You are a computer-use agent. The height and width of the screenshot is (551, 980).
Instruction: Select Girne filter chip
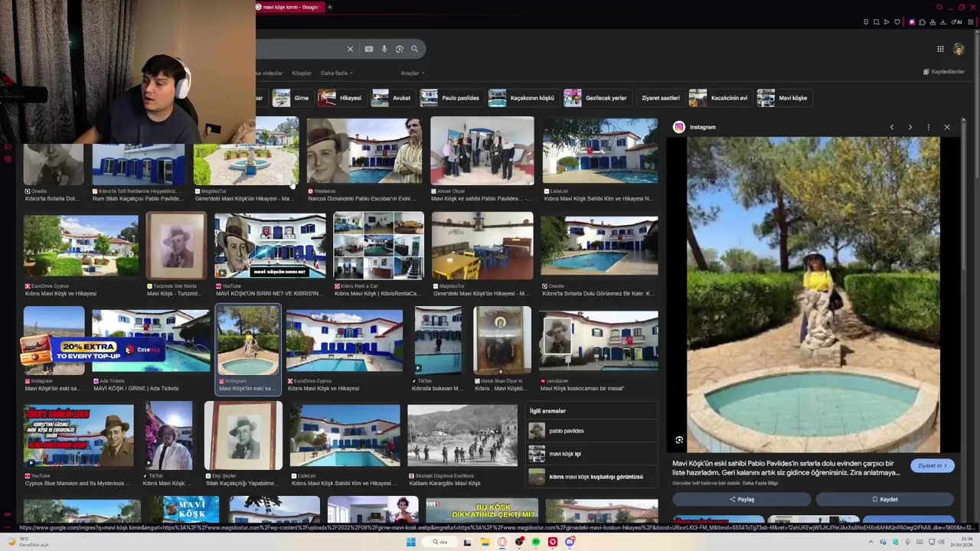pyautogui.click(x=292, y=98)
